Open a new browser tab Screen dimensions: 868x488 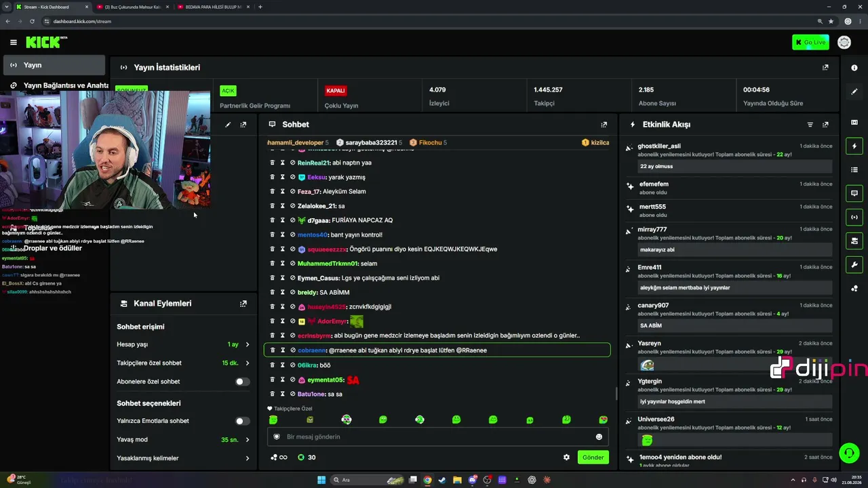[260, 7]
